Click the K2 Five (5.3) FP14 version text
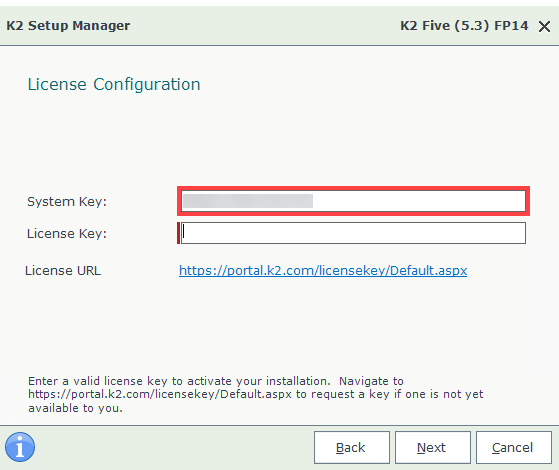Screen dimensions: 559x470 click(464, 26)
